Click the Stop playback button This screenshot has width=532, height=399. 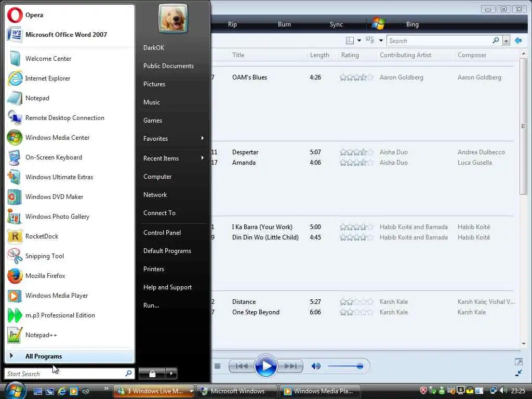pos(218,366)
